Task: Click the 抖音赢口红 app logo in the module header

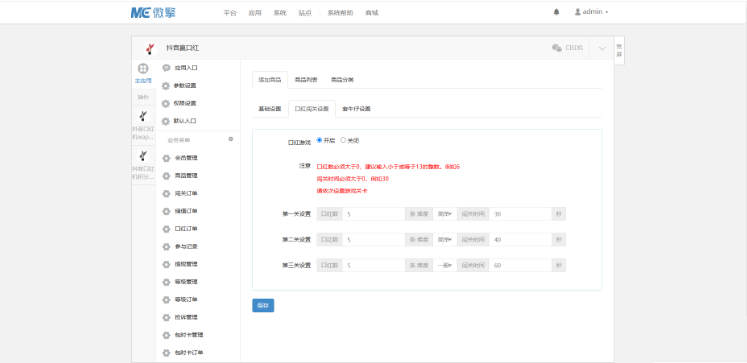Action: 150,48
